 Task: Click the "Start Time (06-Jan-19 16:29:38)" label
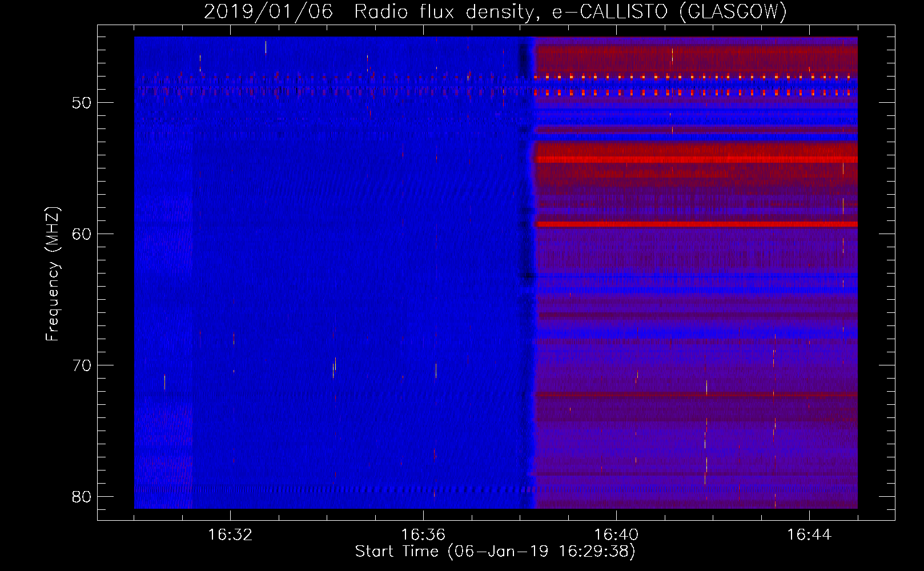pos(495,552)
